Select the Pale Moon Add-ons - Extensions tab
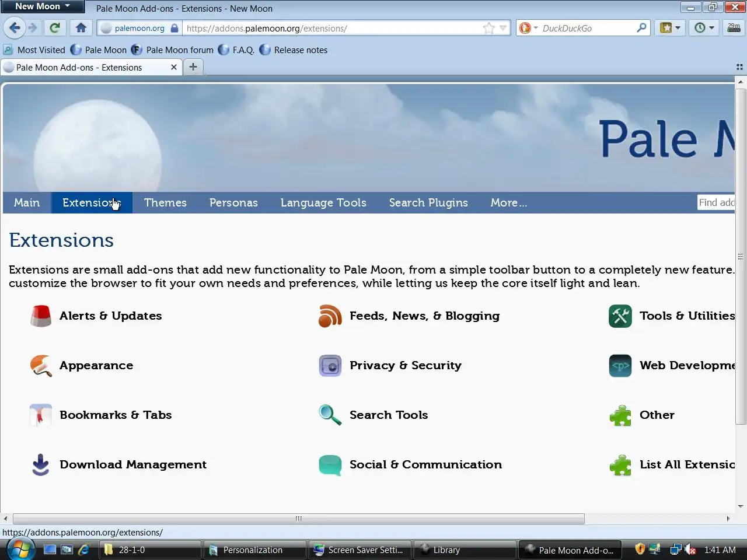The height and width of the screenshot is (560, 747). (90, 67)
